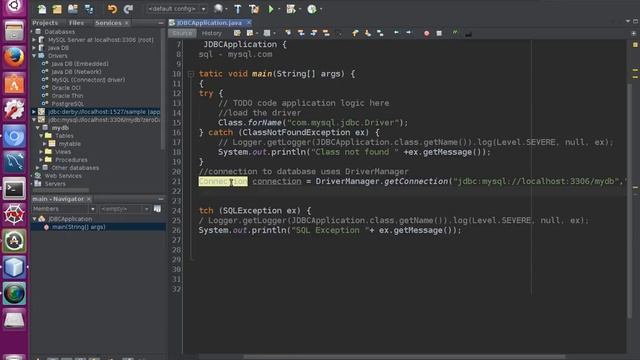Click the Clean and Build icon

(x=254, y=9)
